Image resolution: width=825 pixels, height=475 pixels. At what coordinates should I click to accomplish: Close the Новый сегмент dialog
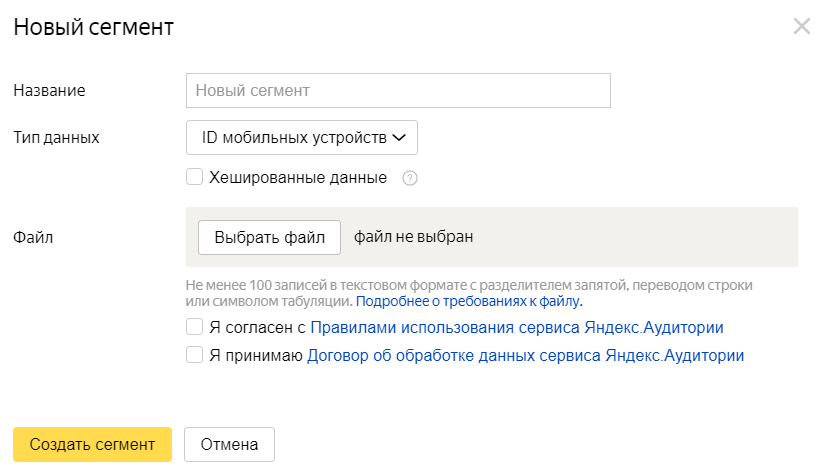tap(802, 26)
